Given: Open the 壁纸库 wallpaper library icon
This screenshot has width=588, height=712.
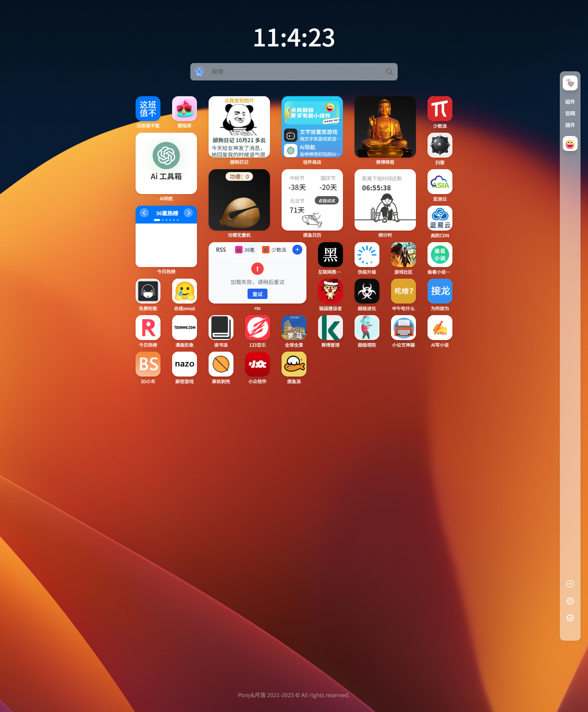Looking at the screenshot, I should pyautogui.click(x=184, y=109).
